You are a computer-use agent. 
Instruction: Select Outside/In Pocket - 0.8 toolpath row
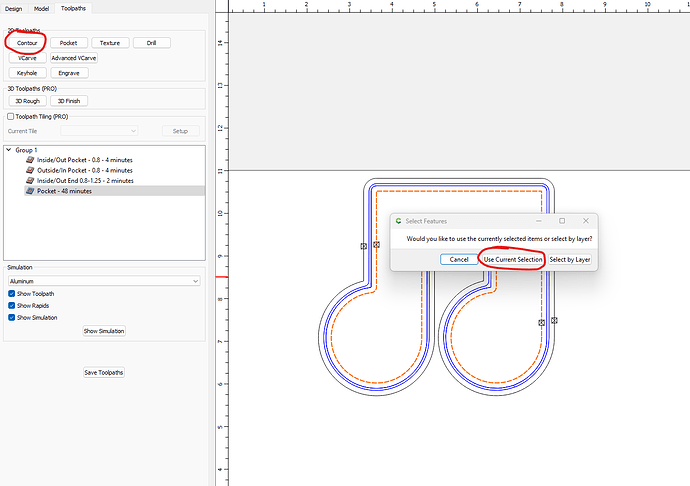pos(114,170)
